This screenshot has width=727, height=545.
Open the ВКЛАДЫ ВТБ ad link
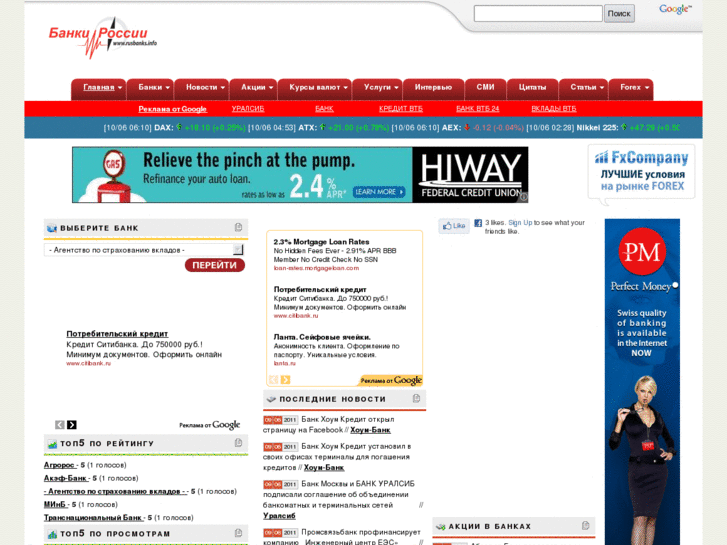[x=554, y=109]
